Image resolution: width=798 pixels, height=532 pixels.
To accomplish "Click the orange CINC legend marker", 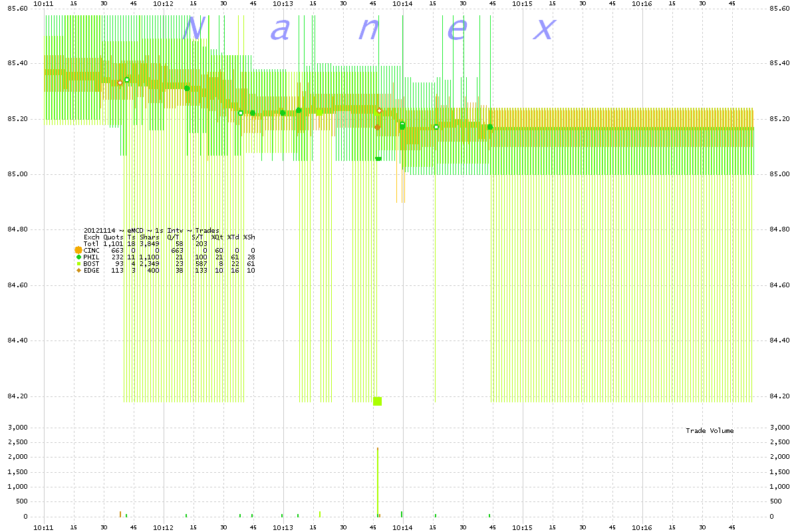I will coord(78,250).
